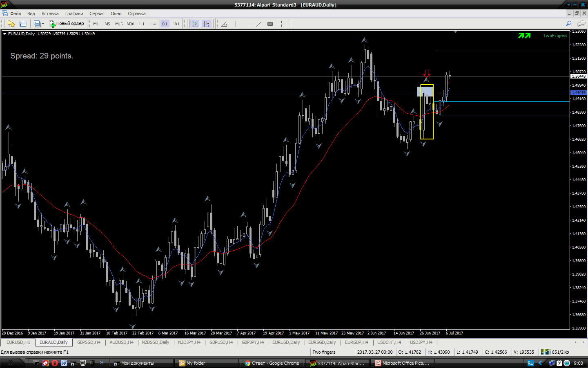This screenshot has height=368, width=588.
Task: Click the MetaTrader logo in title bar
Action: [x=4, y=4]
